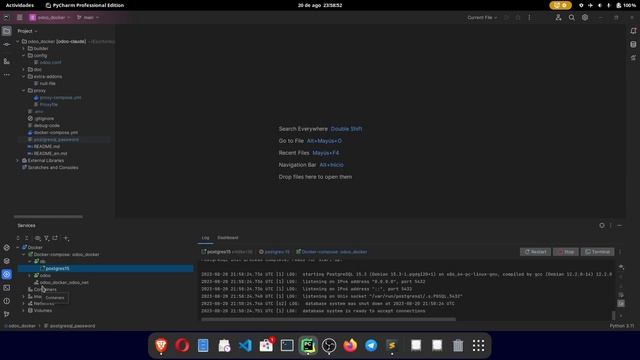The image size is (640, 360).
Task: Open Actividades overview menu
Action: (x=20, y=5)
